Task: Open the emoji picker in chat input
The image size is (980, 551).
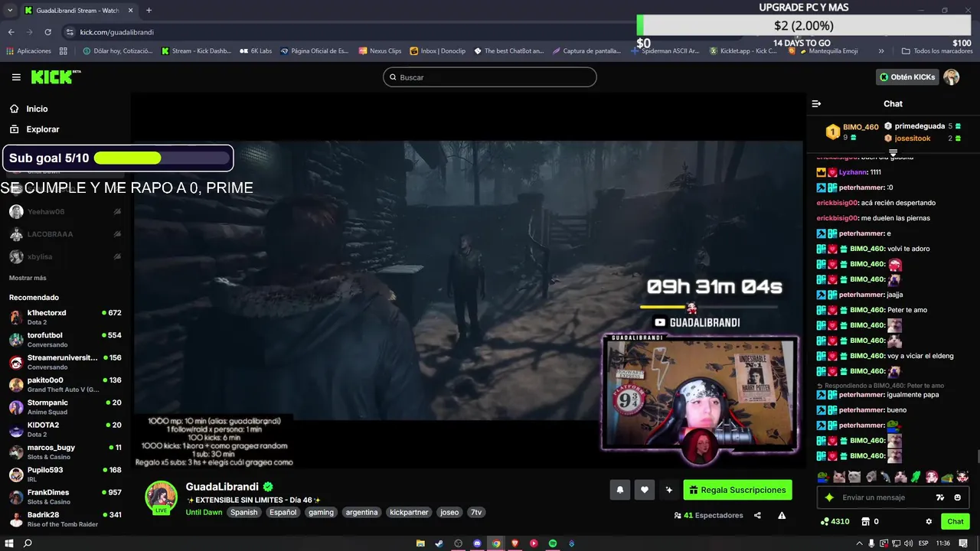Action: click(x=958, y=497)
